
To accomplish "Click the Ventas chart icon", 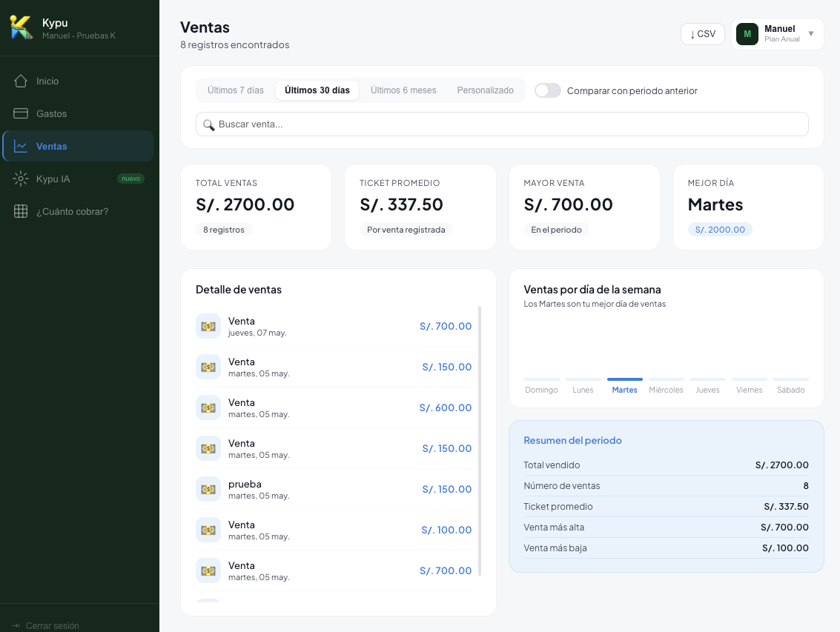I will click(20, 146).
